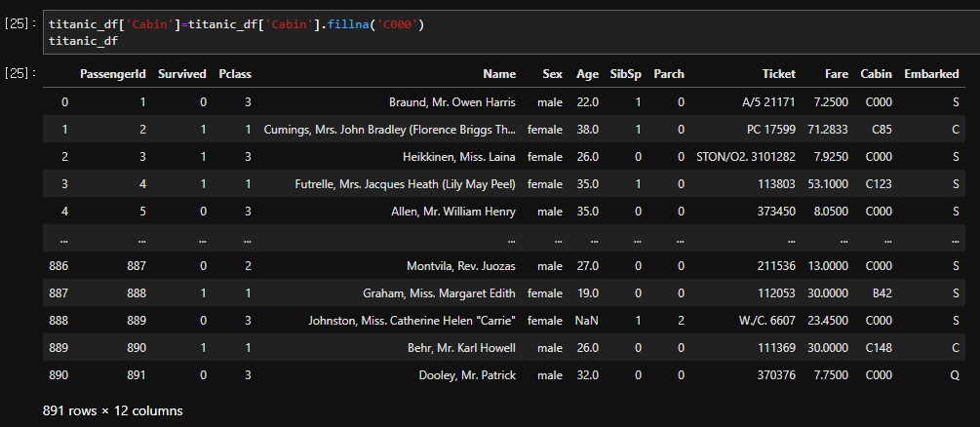Click row index 886
Image resolution: width=980 pixels, height=427 pixels.
[x=59, y=266]
